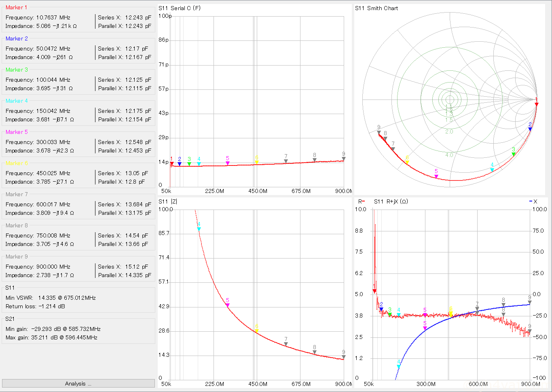The image size is (552, 392).
Task: Choose gray marker 8 on the |Z| chart
Action: 315,352
